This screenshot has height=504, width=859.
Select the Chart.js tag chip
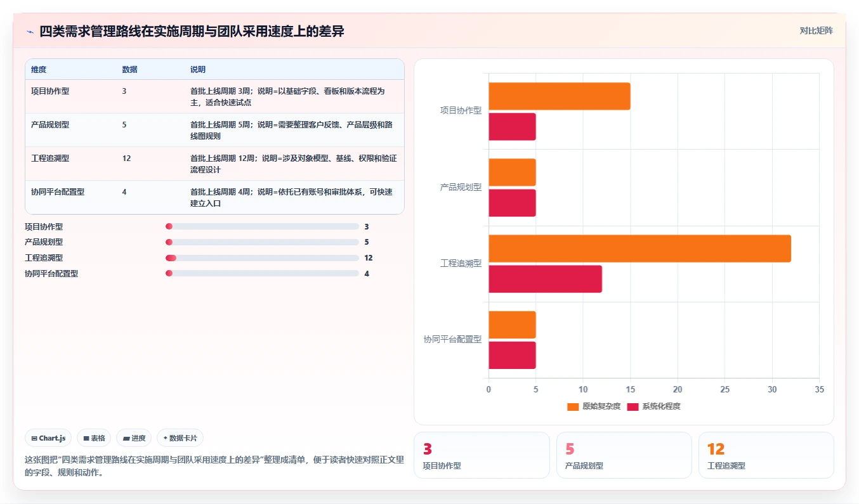48,438
